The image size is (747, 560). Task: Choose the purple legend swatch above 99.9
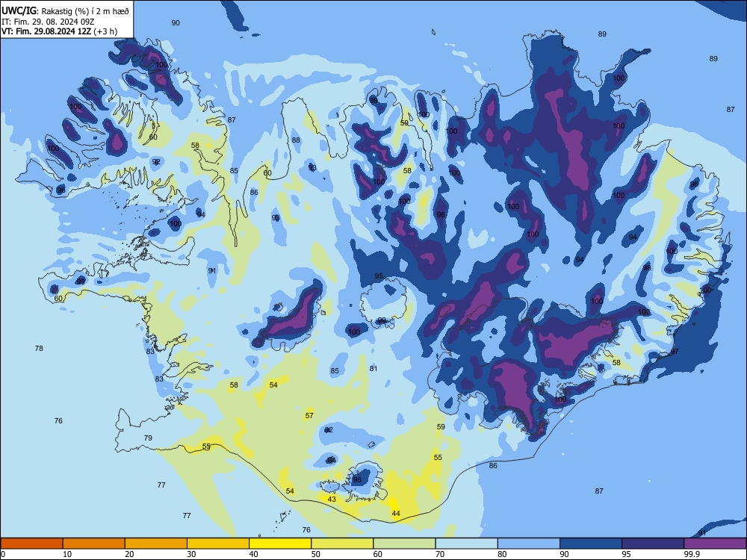click(715, 544)
